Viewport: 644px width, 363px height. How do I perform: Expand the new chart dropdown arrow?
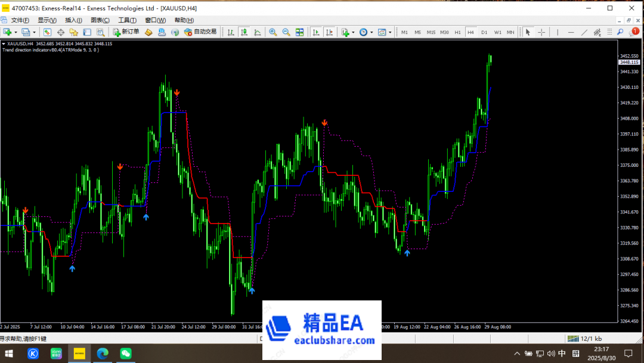coord(16,32)
